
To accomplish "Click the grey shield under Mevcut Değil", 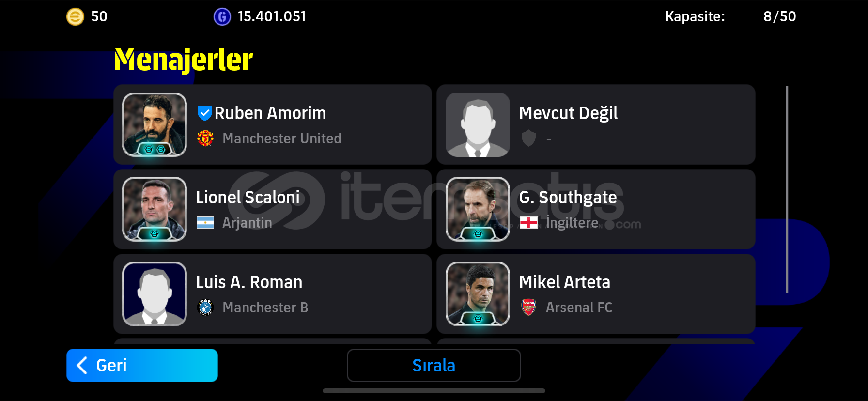I will [528, 138].
